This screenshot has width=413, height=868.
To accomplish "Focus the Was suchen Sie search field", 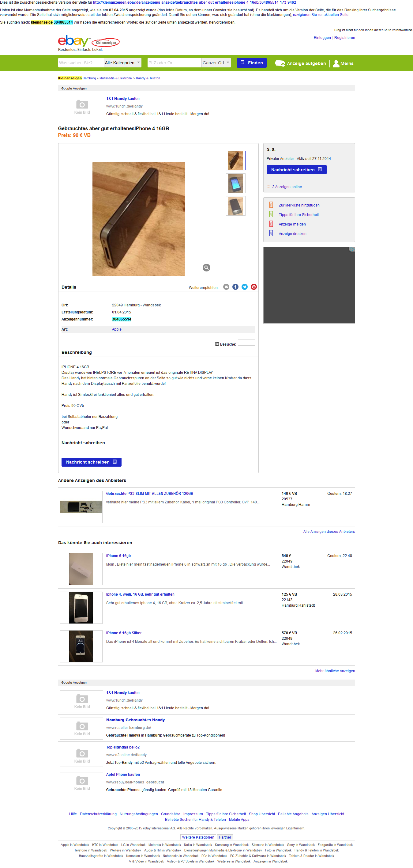I will click(81, 63).
